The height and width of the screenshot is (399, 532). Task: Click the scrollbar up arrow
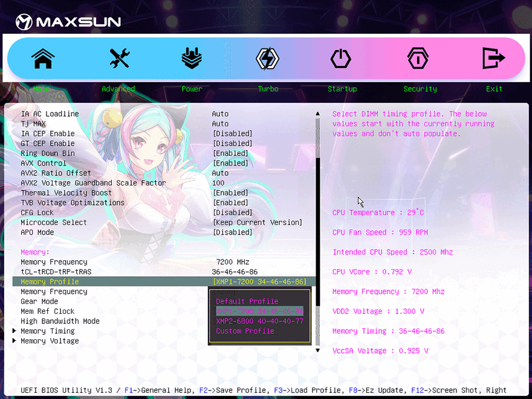tap(317, 114)
